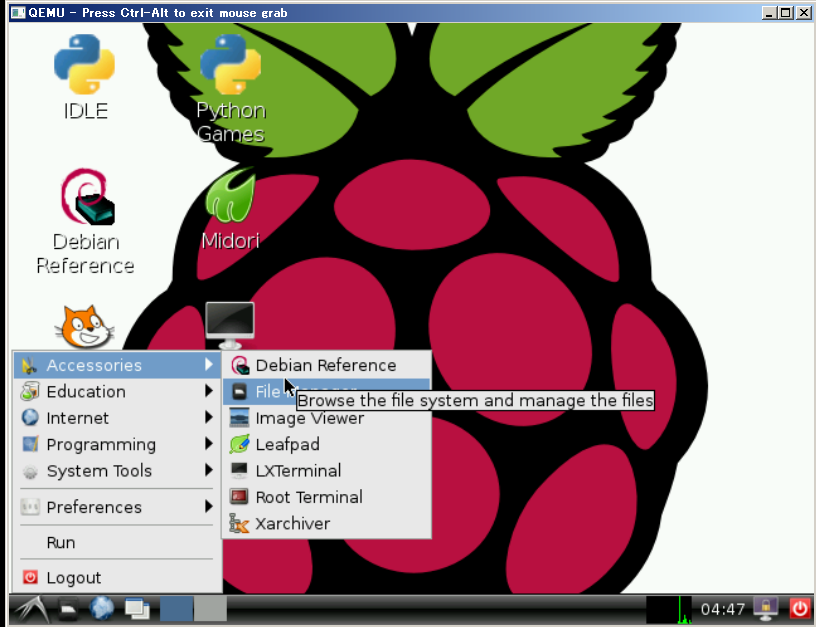Screen dimensions: 816x627
Task: Click the iconify windows taskbar icon
Action: click(137, 609)
